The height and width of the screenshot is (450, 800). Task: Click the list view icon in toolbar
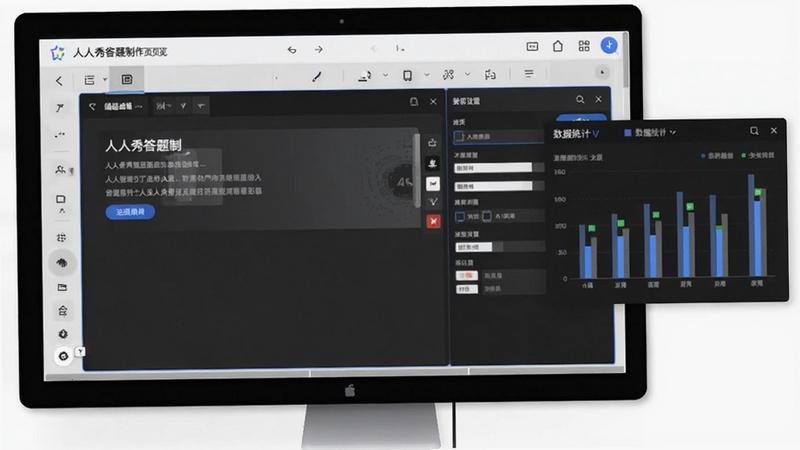[x=89, y=80]
